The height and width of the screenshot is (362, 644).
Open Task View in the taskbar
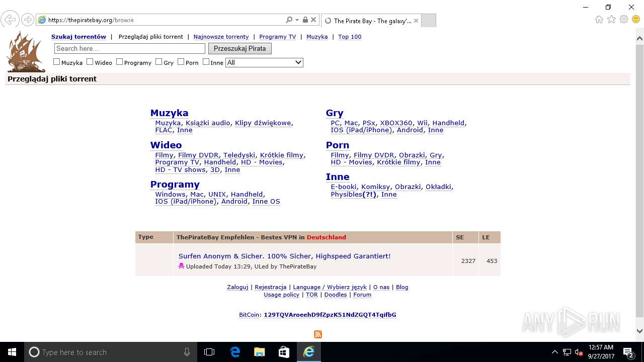209,352
